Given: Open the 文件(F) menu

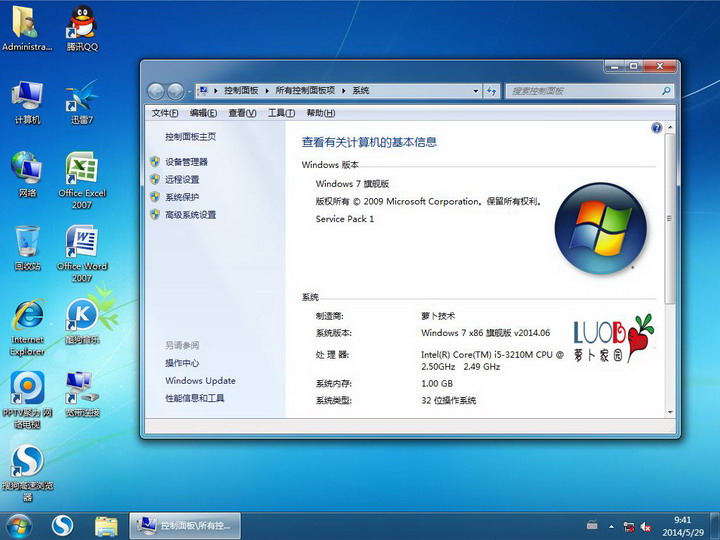Looking at the screenshot, I should point(164,113).
